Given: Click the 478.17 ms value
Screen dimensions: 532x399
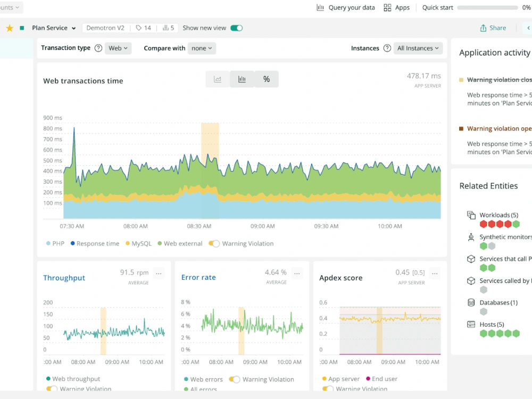Looking at the screenshot, I should tap(424, 76).
